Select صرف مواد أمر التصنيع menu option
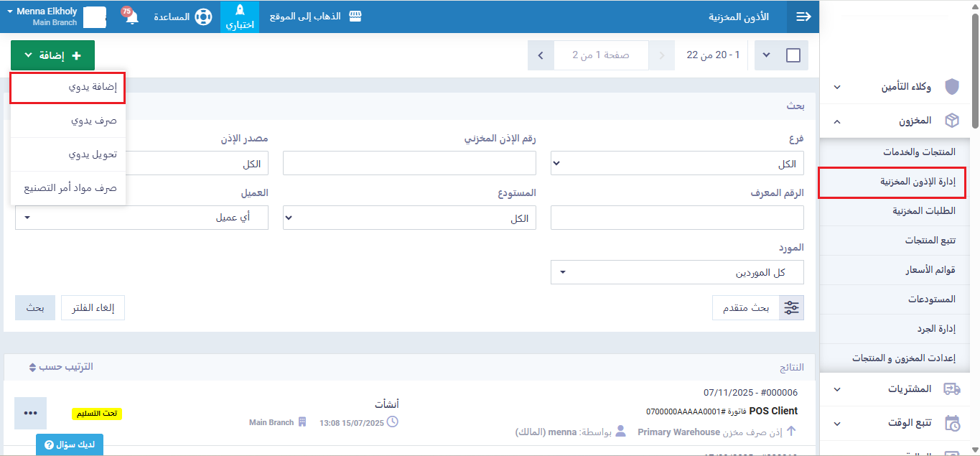This screenshot has height=456, width=980. [x=68, y=188]
